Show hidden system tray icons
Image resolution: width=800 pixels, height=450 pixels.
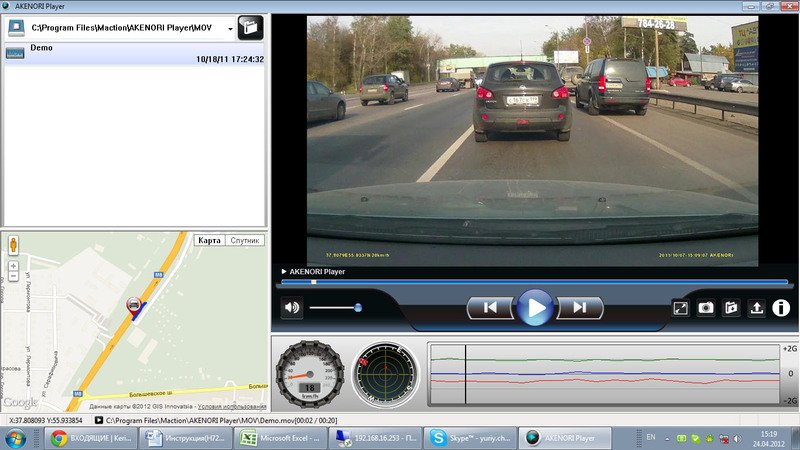(667, 438)
